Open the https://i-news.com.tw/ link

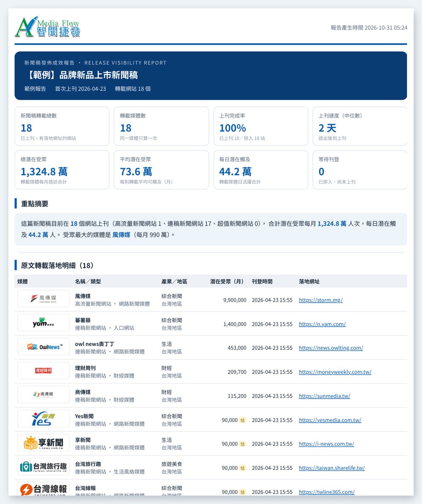click(x=326, y=444)
